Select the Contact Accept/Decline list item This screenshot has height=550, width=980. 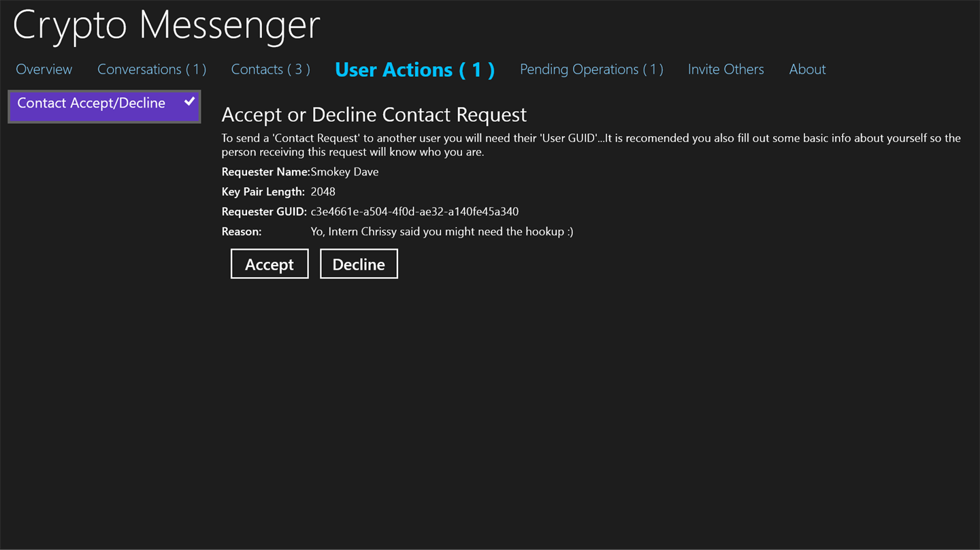pos(91,103)
